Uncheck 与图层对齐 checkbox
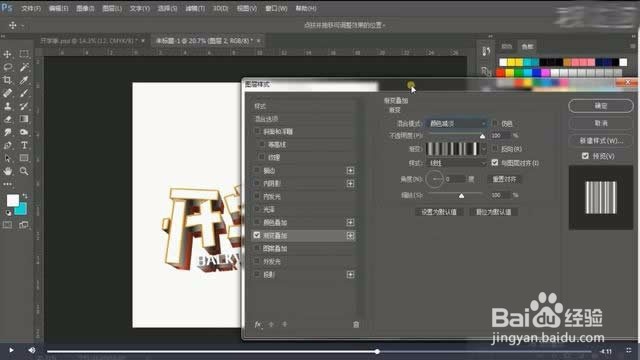640x360 pixels. tap(495, 162)
